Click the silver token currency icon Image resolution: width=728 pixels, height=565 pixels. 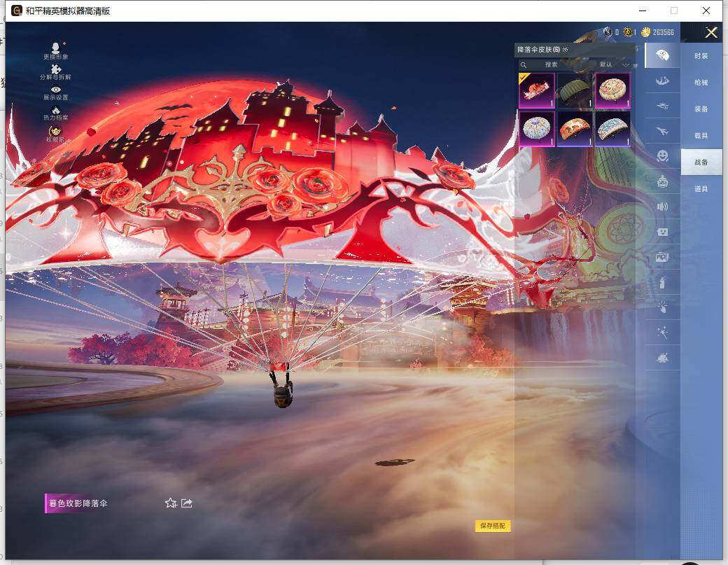[x=608, y=32]
